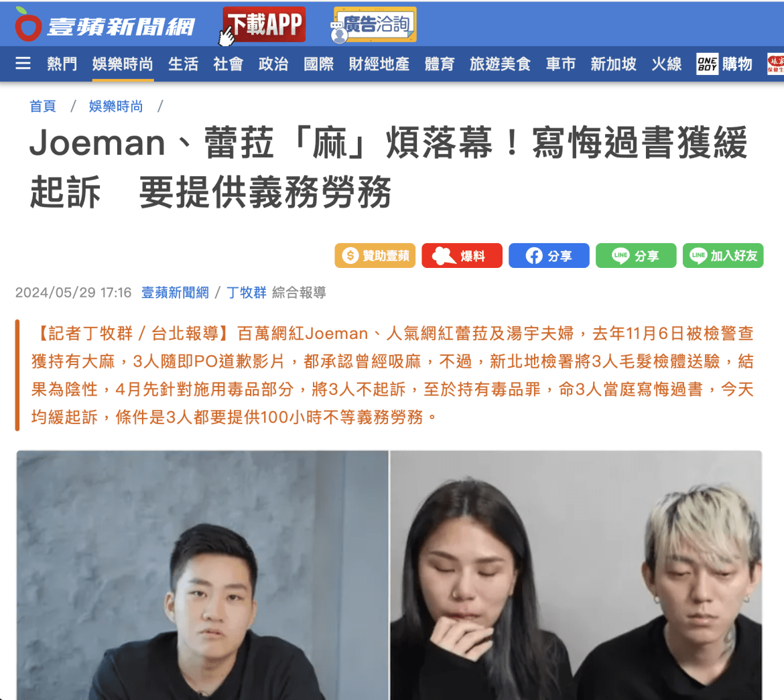
Task: Click the 首頁 breadcrumb link
Action: coord(42,106)
